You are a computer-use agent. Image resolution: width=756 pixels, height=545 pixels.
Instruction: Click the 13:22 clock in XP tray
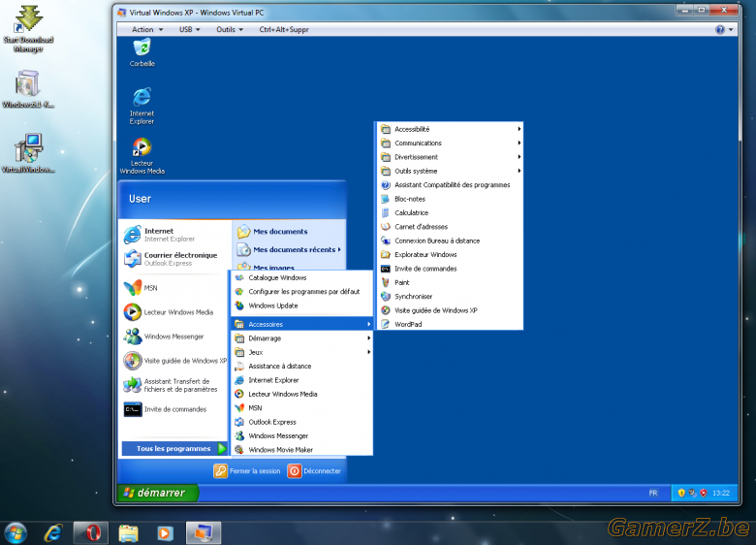(721, 493)
